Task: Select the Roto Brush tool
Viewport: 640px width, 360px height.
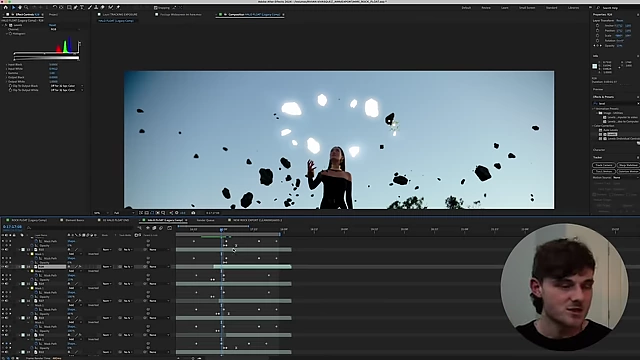Action: click(111, 7)
